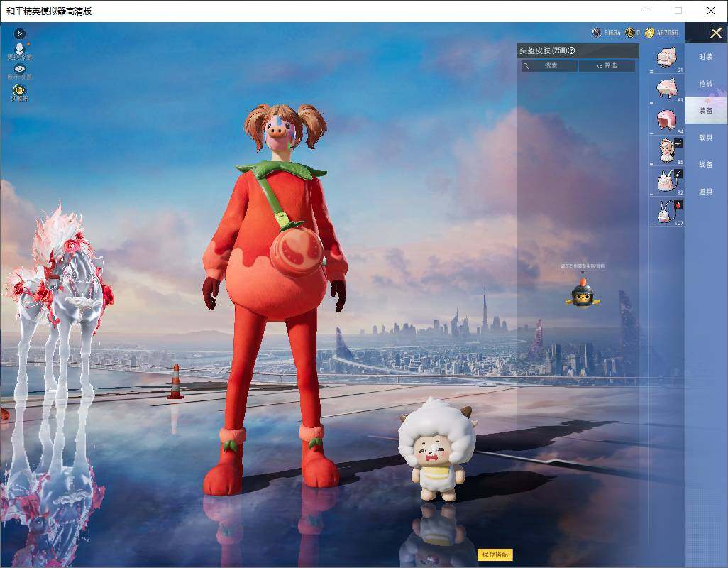Click the silver coin currency icon
728x568 pixels.
click(597, 33)
